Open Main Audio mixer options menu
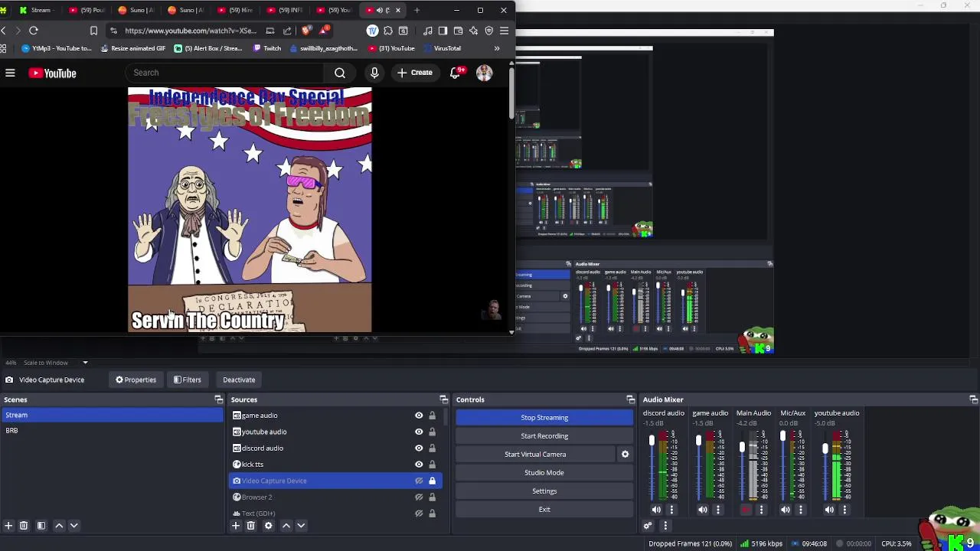This screenshot has height=551, width=980. point(761,510)
